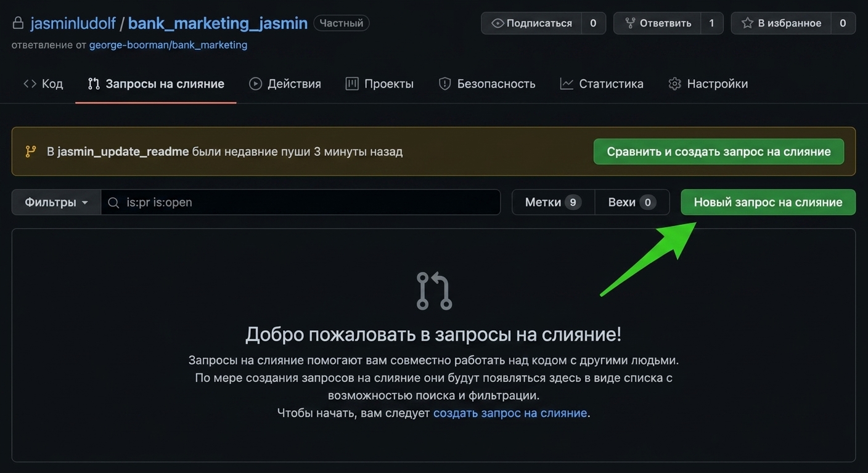Open the fork count '1' next to 'Ответвить'

tap(711, 23)
